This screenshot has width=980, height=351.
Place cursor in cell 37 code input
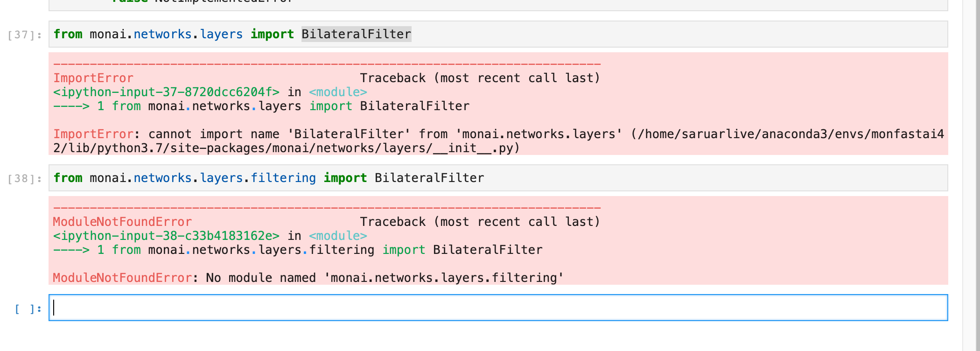point(653,34)
